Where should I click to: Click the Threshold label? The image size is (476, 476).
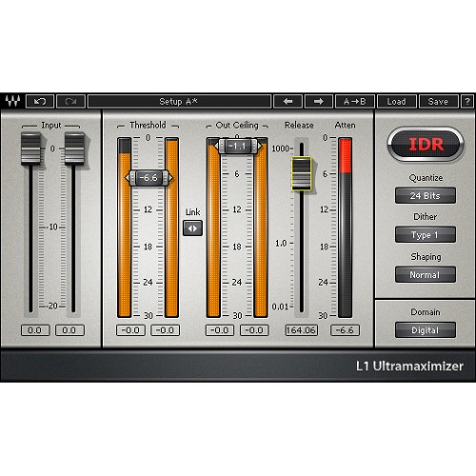click(148, 125)
